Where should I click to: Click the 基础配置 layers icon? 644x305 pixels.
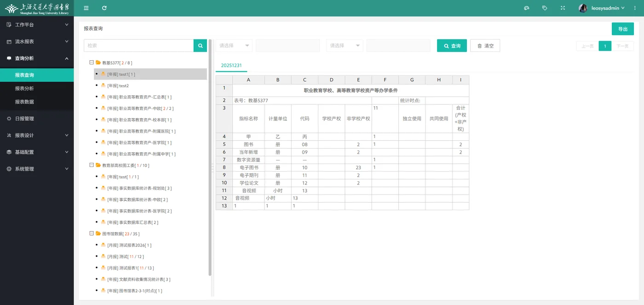[x=9, y=152]
